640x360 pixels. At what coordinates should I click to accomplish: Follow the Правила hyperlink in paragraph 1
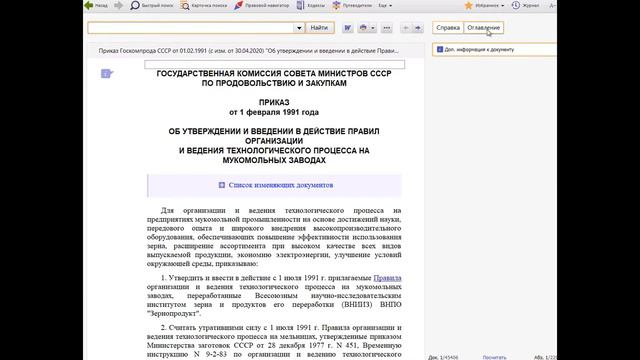pos(387,278)
